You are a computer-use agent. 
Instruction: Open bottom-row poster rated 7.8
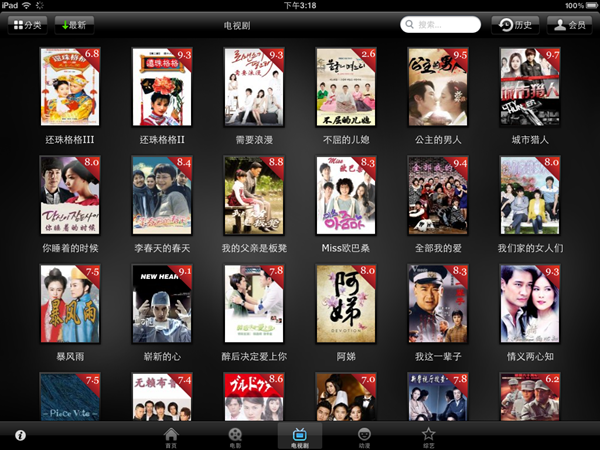pos(438,397)
